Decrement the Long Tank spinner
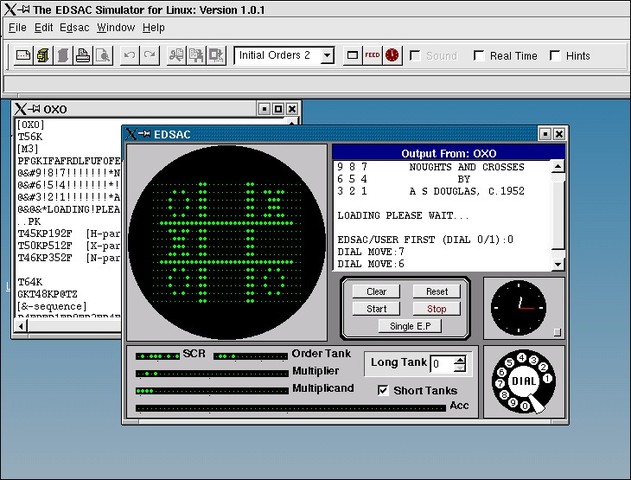The width and height of the screenshot is (631, 480). [x=460, y=368]
